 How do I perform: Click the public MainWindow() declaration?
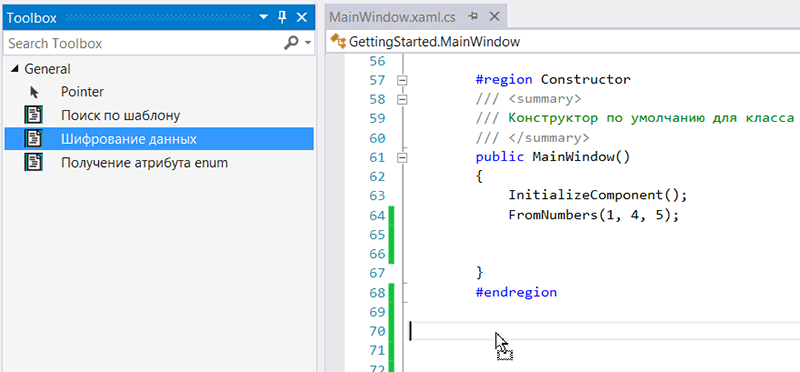click(x=553, y=157)
